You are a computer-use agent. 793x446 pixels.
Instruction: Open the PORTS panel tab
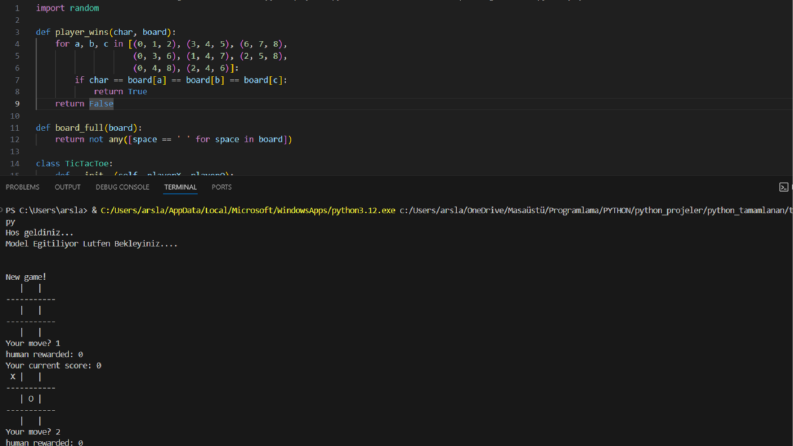222,187
